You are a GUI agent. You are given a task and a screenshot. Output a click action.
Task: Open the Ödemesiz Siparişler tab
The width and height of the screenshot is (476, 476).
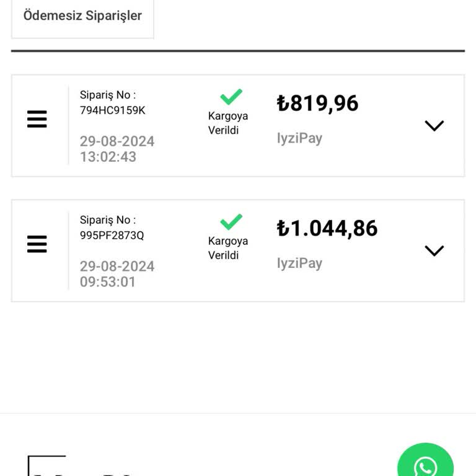coord(82,16)
